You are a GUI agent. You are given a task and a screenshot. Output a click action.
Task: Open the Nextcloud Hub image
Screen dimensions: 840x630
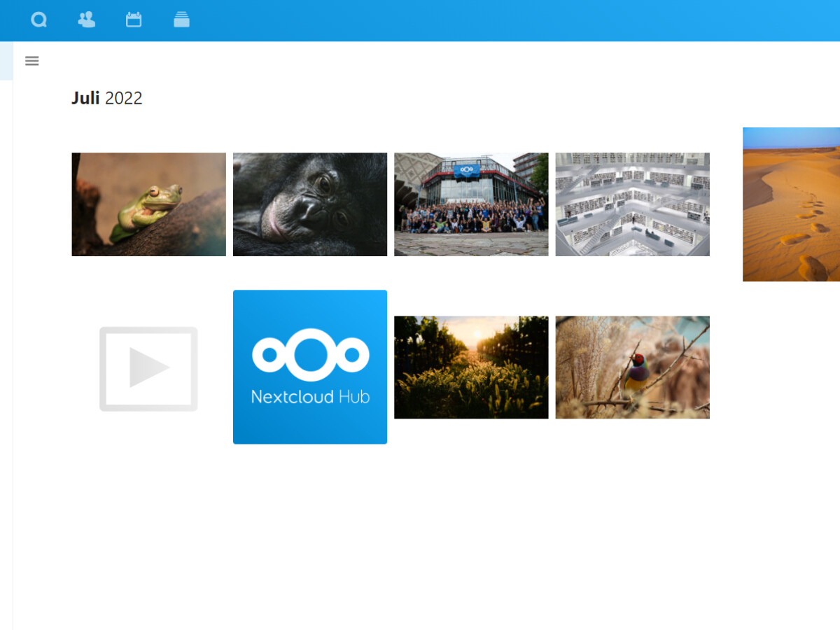click(x=310, y=367)
